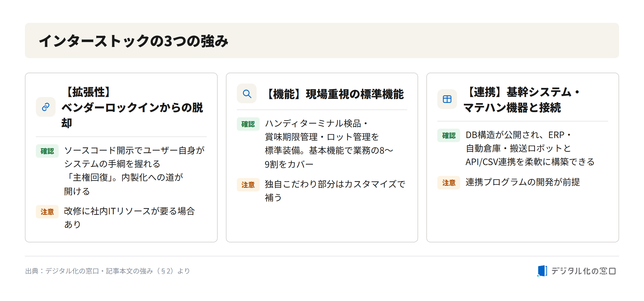
Task: Click the chain link icon beside 拡張性 heading
Action: click(46, 107)
